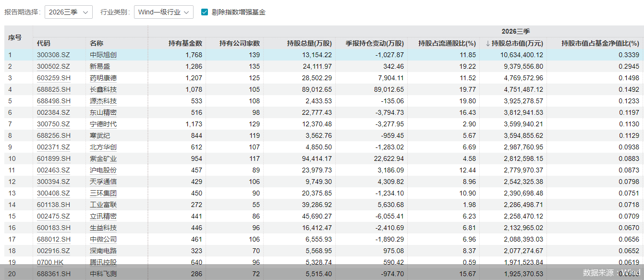Click the sort arrow on 持股总市值(万元) header
The width and height of the screenshot is (644, 280).
click(x=488, y=43)
